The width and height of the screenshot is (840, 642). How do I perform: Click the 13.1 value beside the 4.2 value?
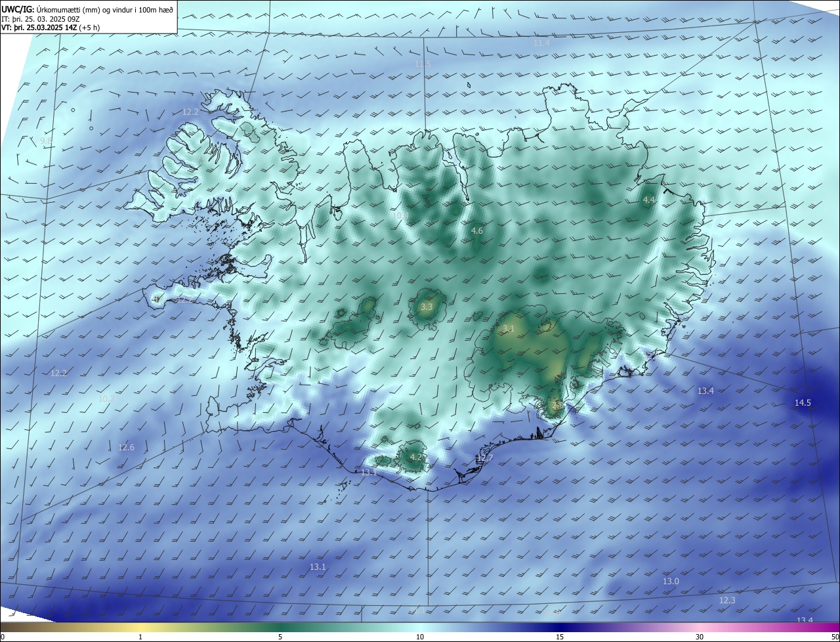click(x=369, y=472)
